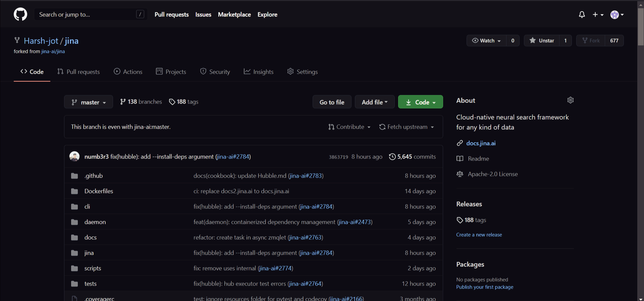Click the GitHub octocat logo

click(x=20, y=14)
